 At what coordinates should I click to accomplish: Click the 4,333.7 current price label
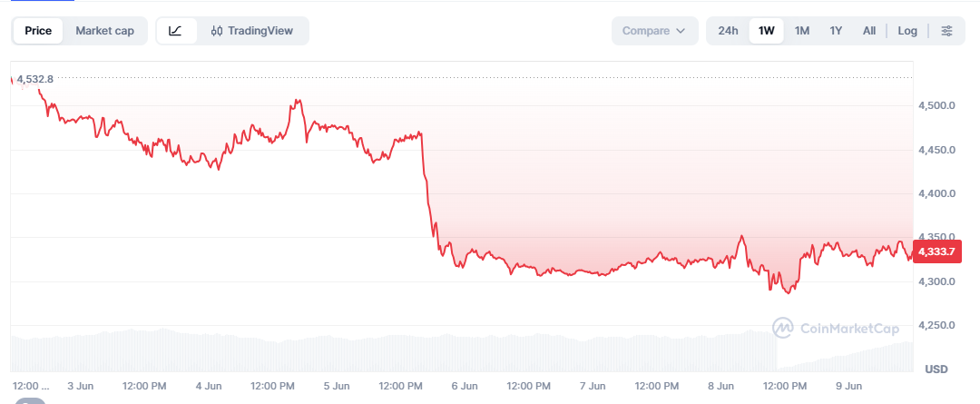(935, 252)
